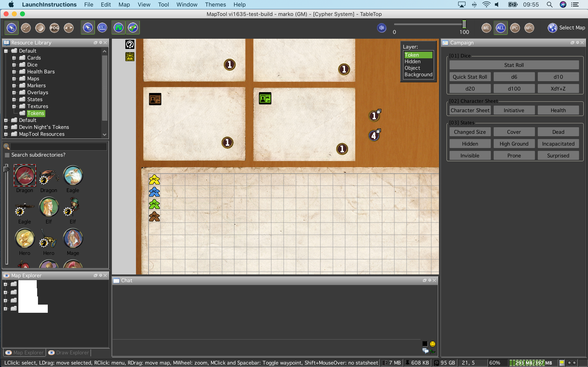Open the Select Map globe
Viewport: 588px width, 367px height.
click(x=552, y=28)
